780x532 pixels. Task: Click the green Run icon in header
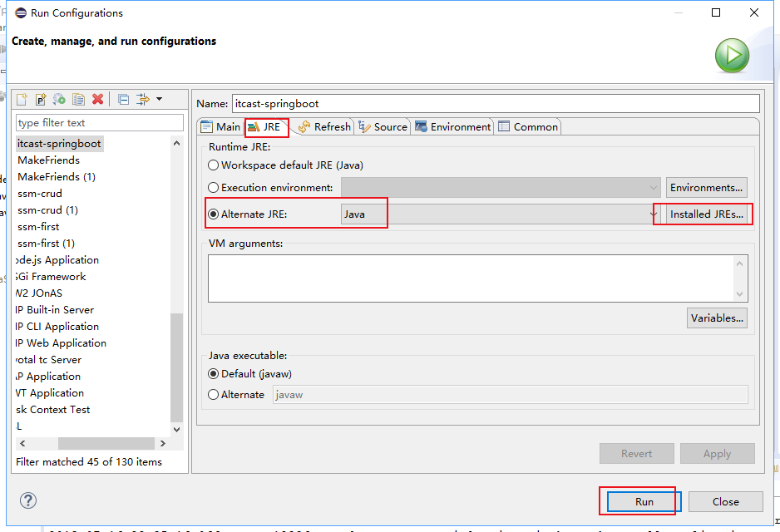click(733, 55)
